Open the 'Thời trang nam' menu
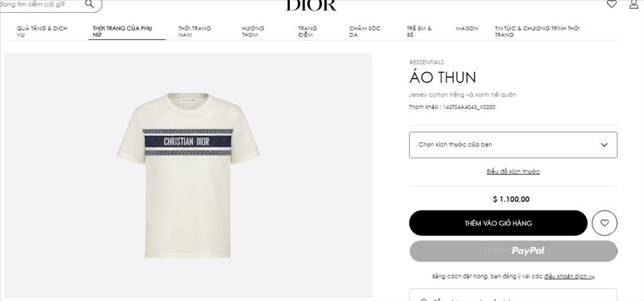The height and width of the screenshot is (301, 644). click(194, 31)
